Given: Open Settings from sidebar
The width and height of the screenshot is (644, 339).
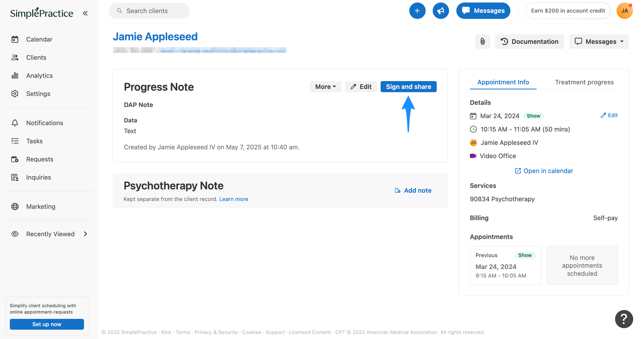Looking at the screenshot, I should 38,94.
